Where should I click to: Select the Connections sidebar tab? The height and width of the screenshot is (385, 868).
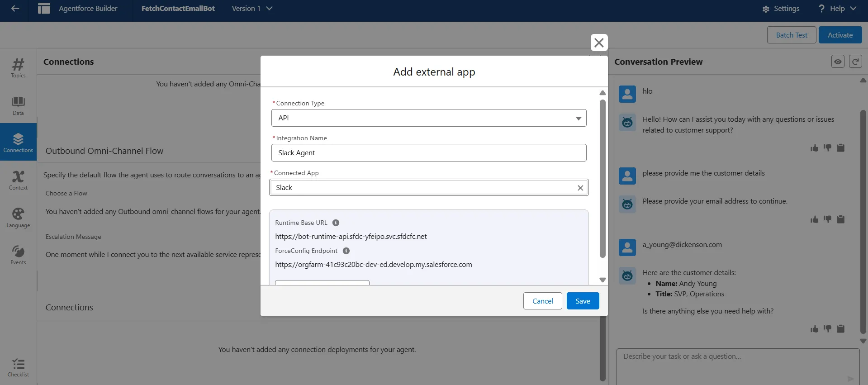pyautogui.click(x=18, y=142)
